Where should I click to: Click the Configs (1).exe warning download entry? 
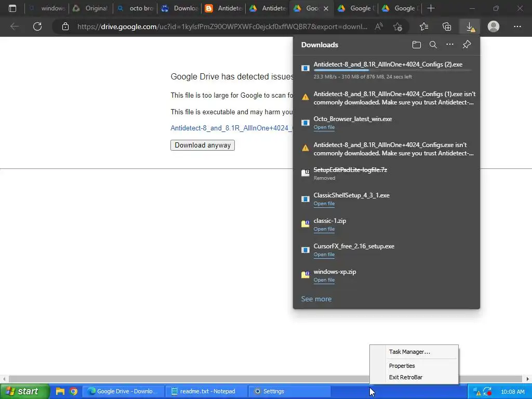[387, 98]
